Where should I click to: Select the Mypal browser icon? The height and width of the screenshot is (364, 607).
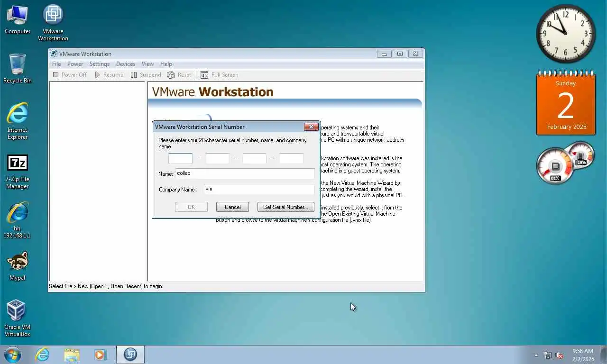click(x=18, y=266)
